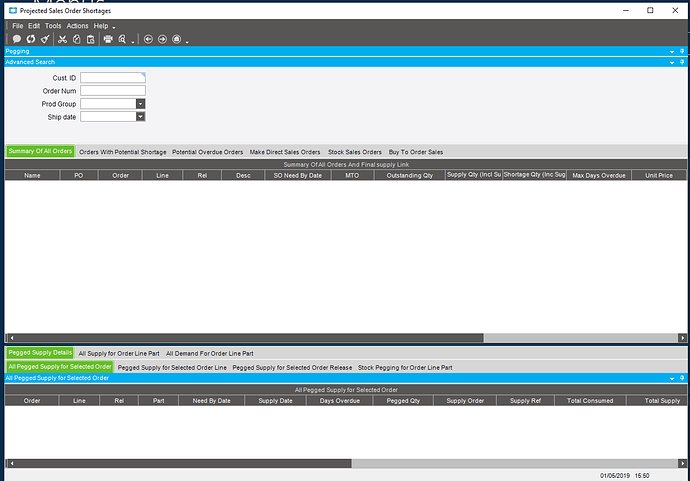The height and width of the screenshot is (481, 690).
Task: Switch to All Demand For Order Line Part tab
Action: pos(209,353)
